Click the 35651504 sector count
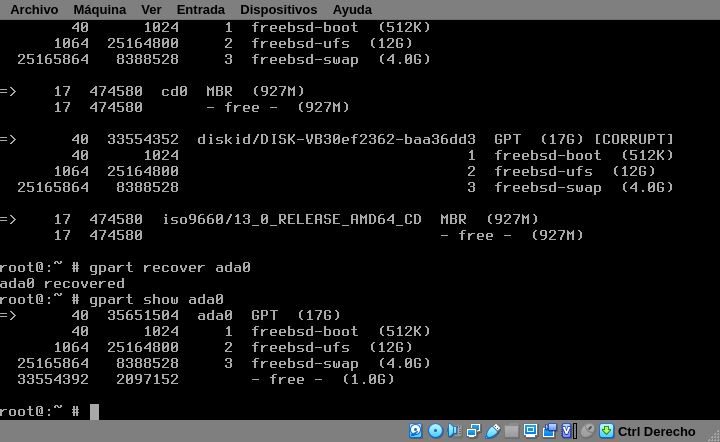Viewport: 720px width, 442px height. tap(143, 315)
